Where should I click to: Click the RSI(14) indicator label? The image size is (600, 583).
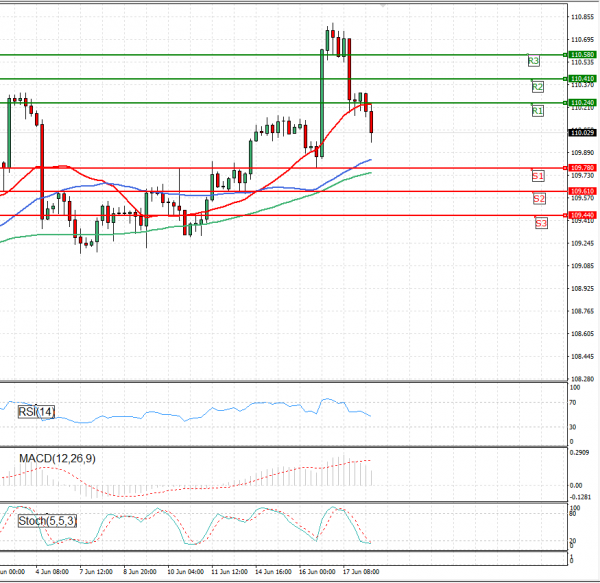point(39,411)
